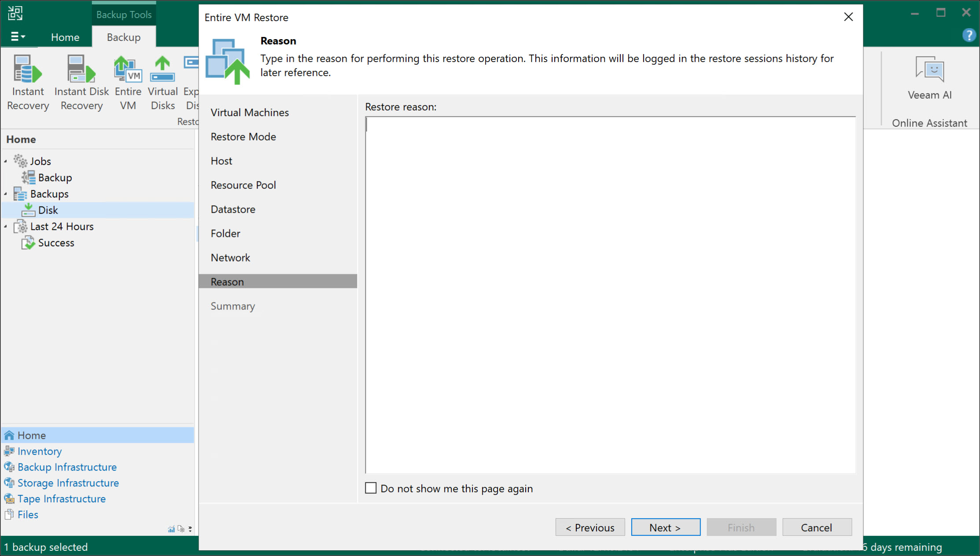Go to the Restore Mode wizard step
Image resolution: width=980 pixels, height=556 pixels.
[243, 137]
